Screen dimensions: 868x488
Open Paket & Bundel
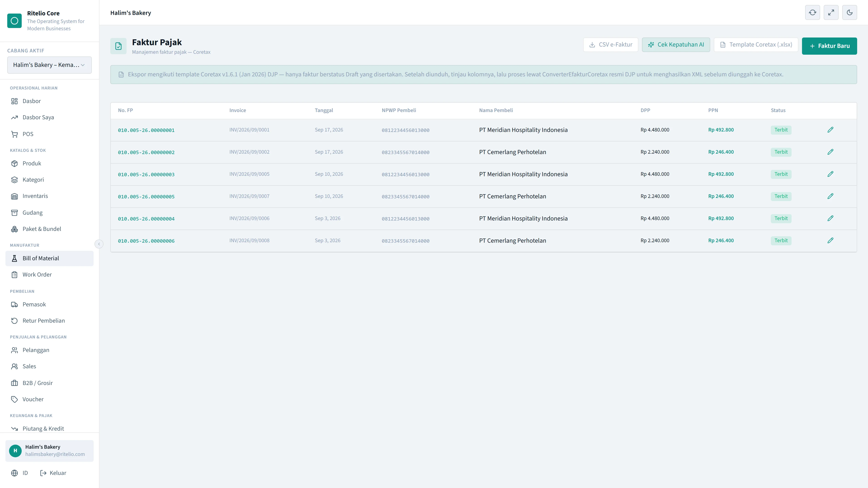coord(49,229)
